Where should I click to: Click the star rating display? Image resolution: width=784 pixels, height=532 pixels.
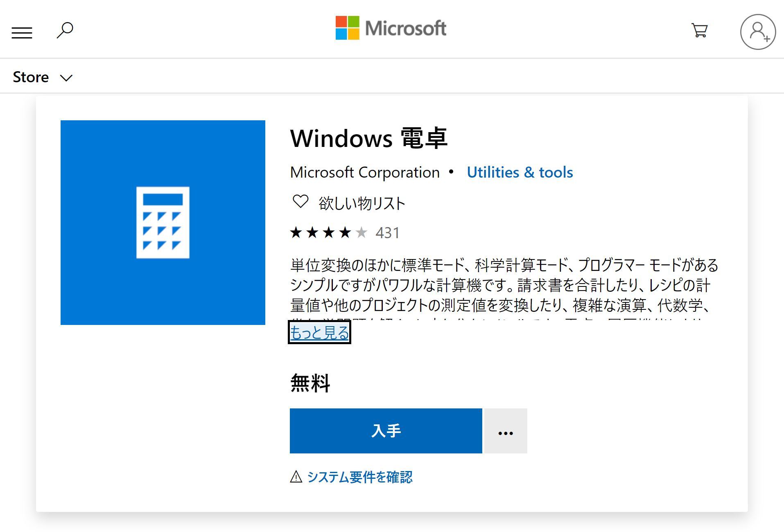point(328,232)
